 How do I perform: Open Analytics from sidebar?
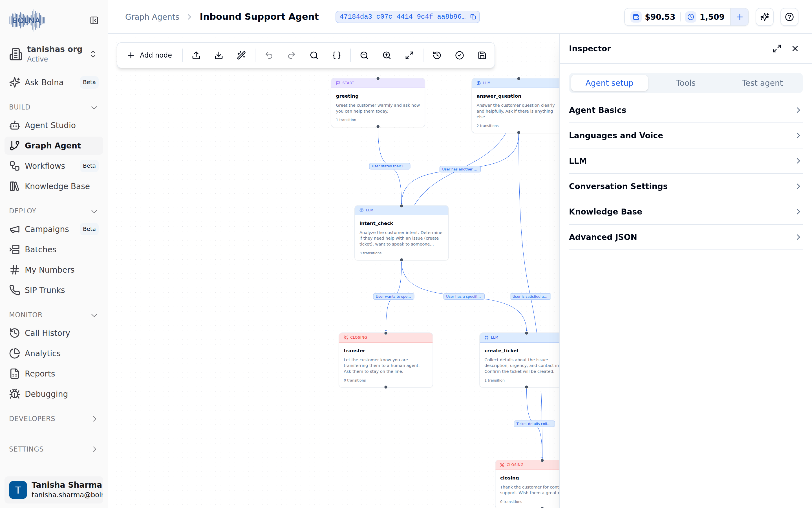point(54,353)
